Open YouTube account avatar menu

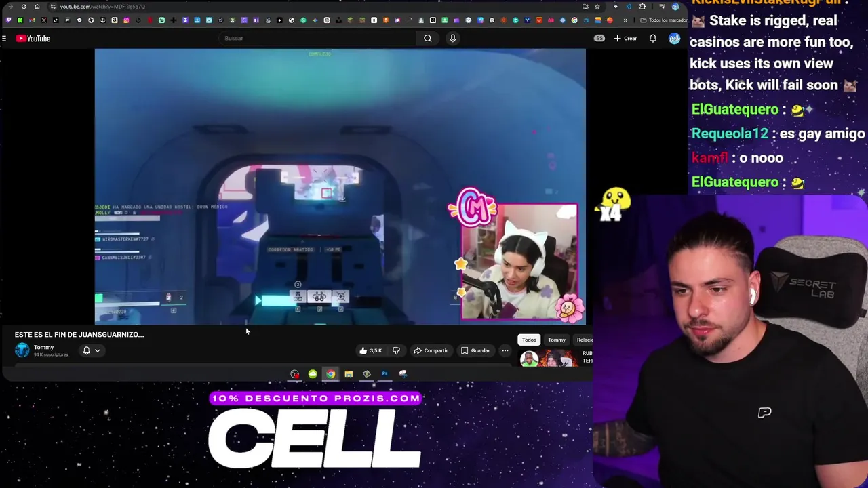point(674,39)
